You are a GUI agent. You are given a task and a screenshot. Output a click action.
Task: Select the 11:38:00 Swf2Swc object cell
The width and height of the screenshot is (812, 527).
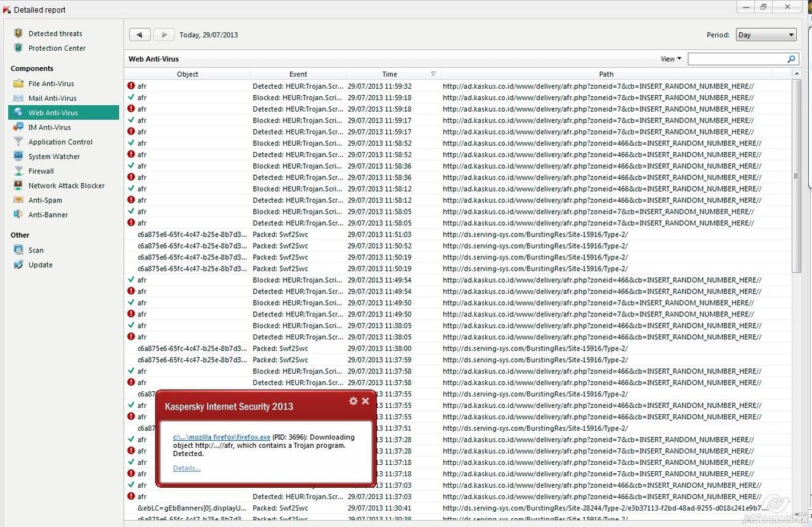click(192, 348)
